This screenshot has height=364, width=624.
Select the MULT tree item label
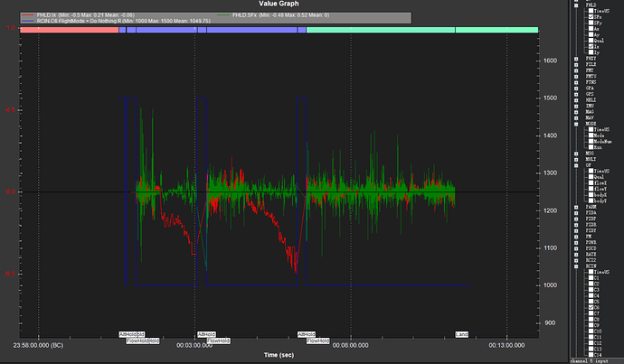(x=591, y=159)
